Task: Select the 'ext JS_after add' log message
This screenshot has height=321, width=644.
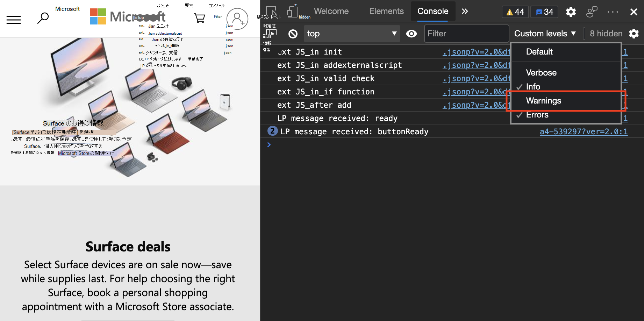Action: 314,105
